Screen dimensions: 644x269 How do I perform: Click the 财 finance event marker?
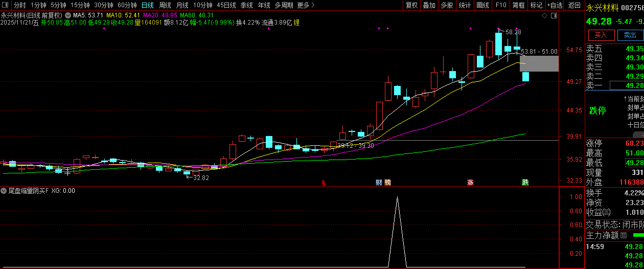point(379,182)
